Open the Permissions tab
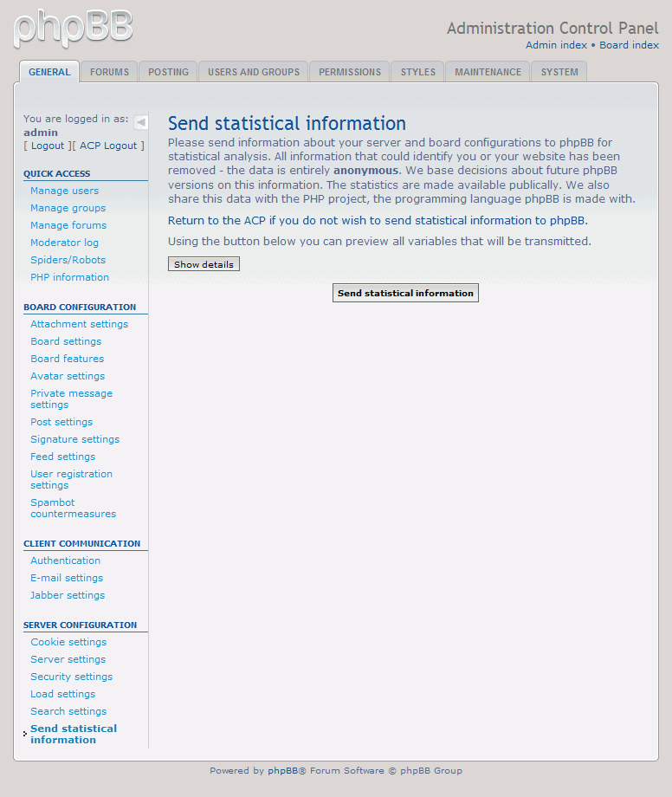The image size is (672, 797). point(350,72)
